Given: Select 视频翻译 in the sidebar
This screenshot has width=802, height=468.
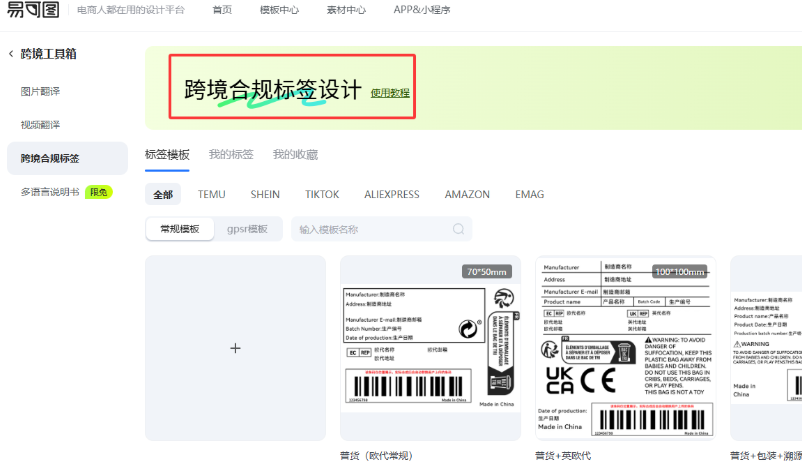Looking at the screenshot, I should coord(41,125).
